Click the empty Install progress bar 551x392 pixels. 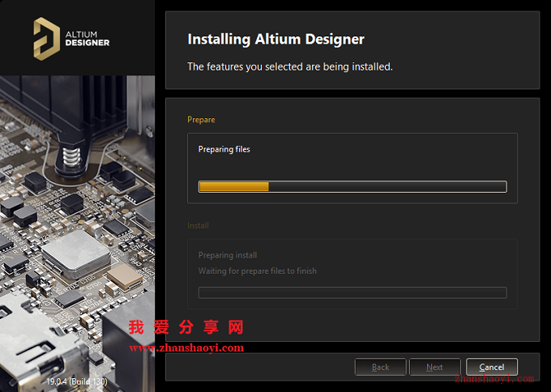click(352, 292)
